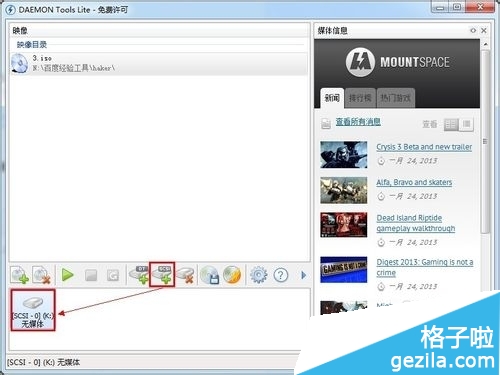
Task: Close the 媒体信息 panel
Action: [484, 31]
